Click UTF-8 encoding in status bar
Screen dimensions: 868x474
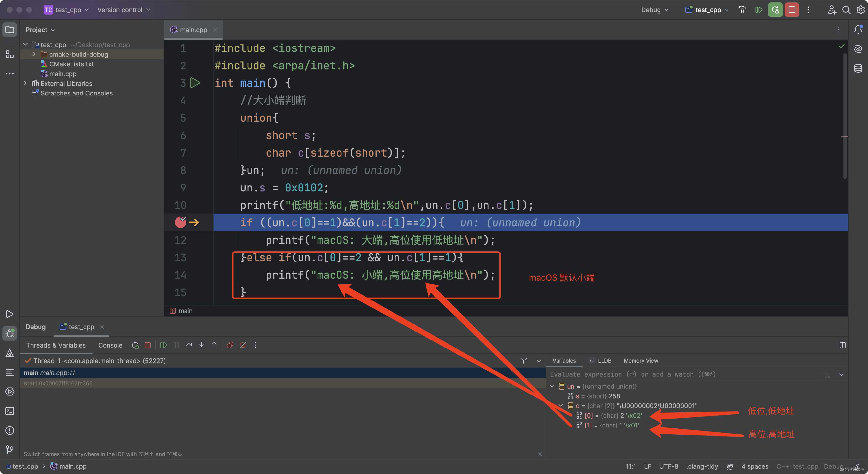coord(668,466)
